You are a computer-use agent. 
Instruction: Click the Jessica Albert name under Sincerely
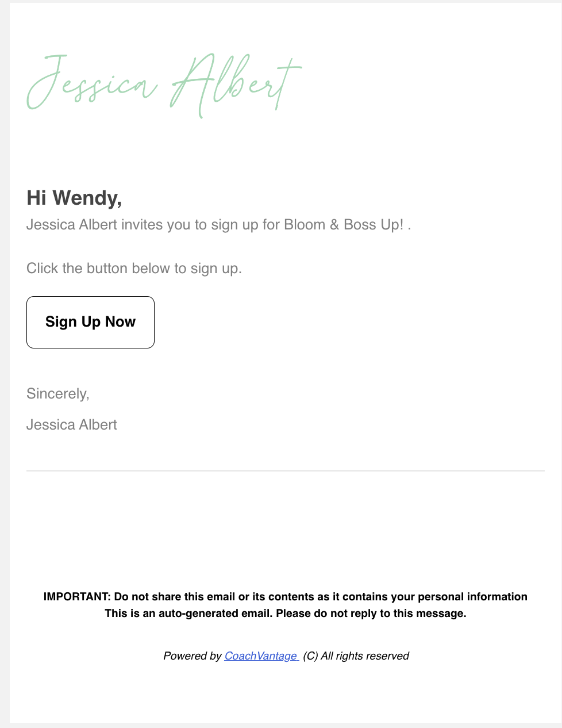click(72, 424)
